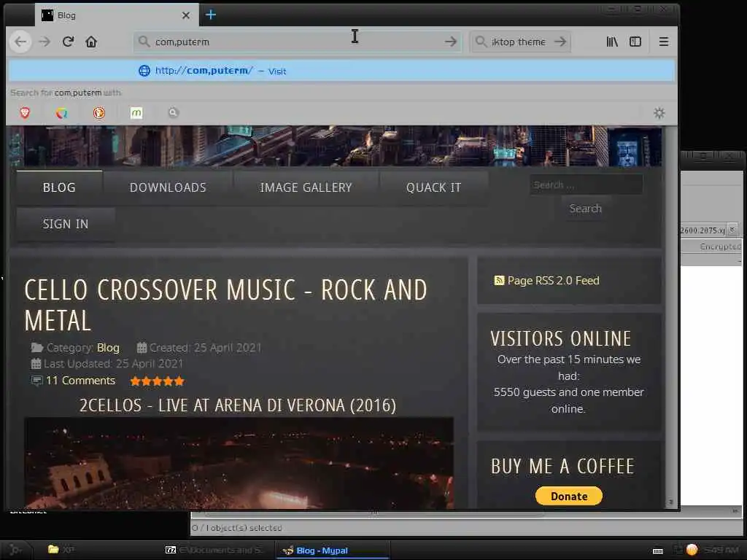Open a new tab with plus icon

(211, 15)
